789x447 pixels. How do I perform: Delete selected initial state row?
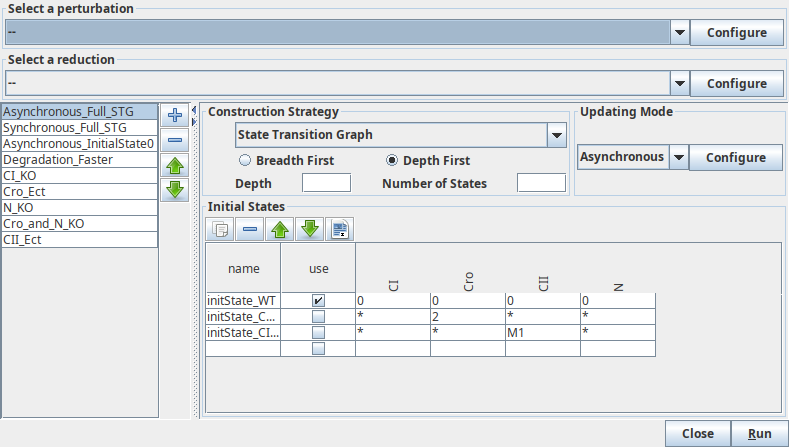coord(250,230)
